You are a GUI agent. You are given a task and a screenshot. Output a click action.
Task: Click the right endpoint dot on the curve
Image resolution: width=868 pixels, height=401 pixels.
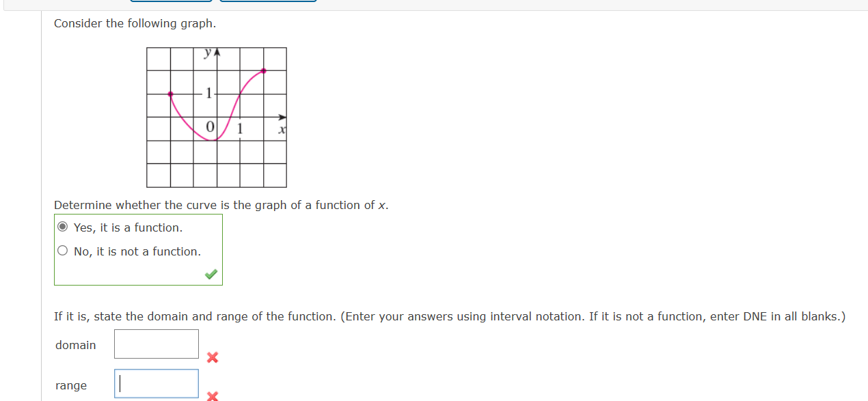coord(264,70)
